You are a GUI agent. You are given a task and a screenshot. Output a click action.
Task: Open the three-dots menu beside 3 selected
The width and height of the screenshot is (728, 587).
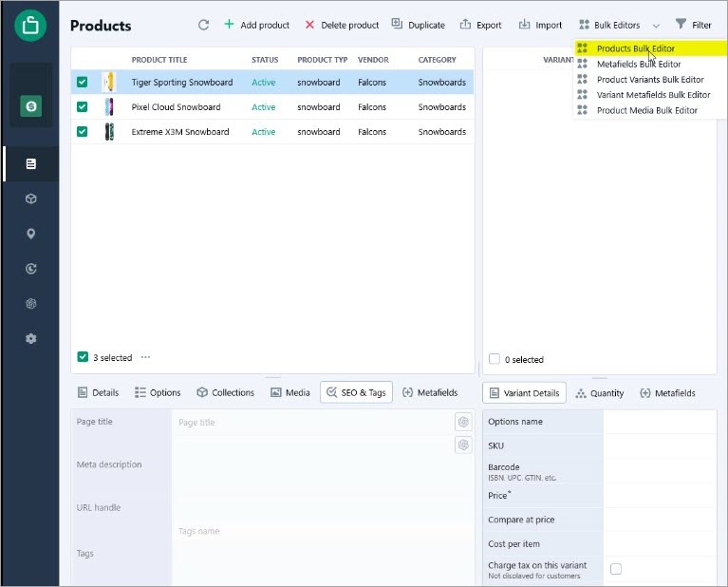145,357
